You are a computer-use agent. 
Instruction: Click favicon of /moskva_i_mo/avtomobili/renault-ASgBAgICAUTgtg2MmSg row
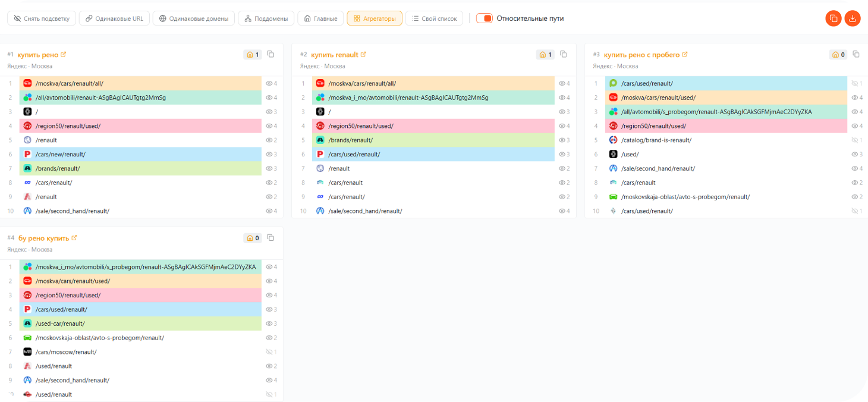tap(320, 98)
